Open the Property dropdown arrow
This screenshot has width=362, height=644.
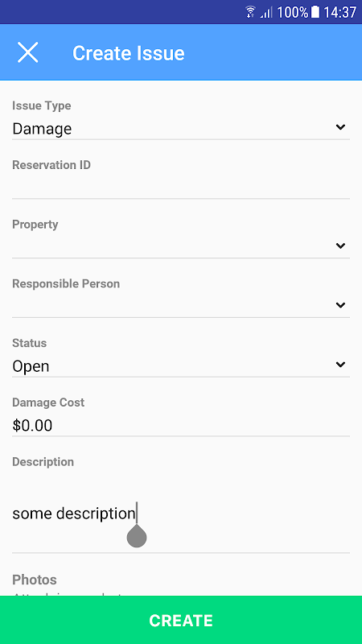click(x=340, y=246)
